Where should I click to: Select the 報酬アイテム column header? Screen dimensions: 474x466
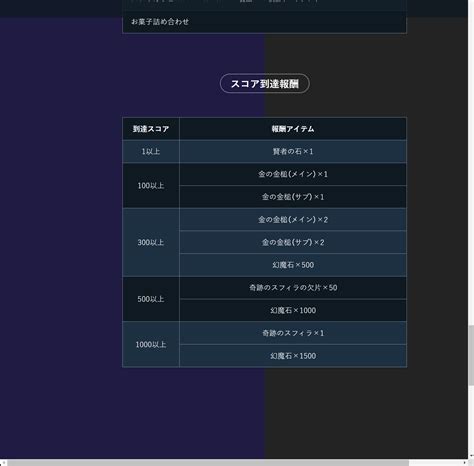point(293,129)
